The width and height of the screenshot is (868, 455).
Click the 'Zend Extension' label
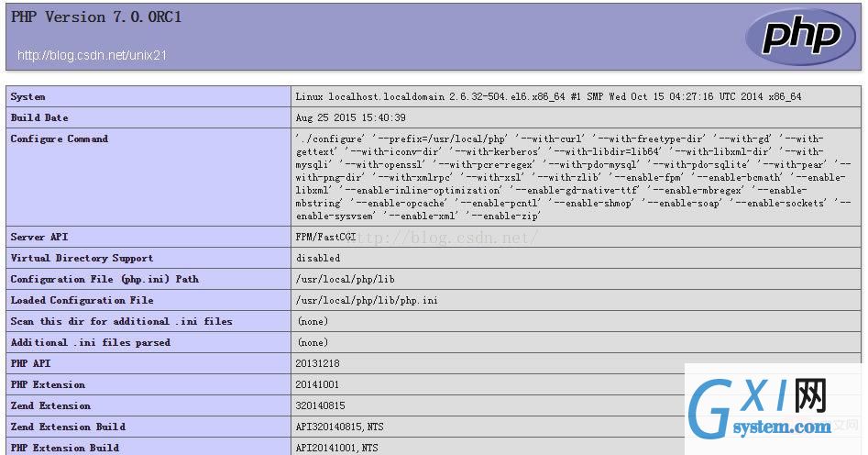tap(50, 405)
